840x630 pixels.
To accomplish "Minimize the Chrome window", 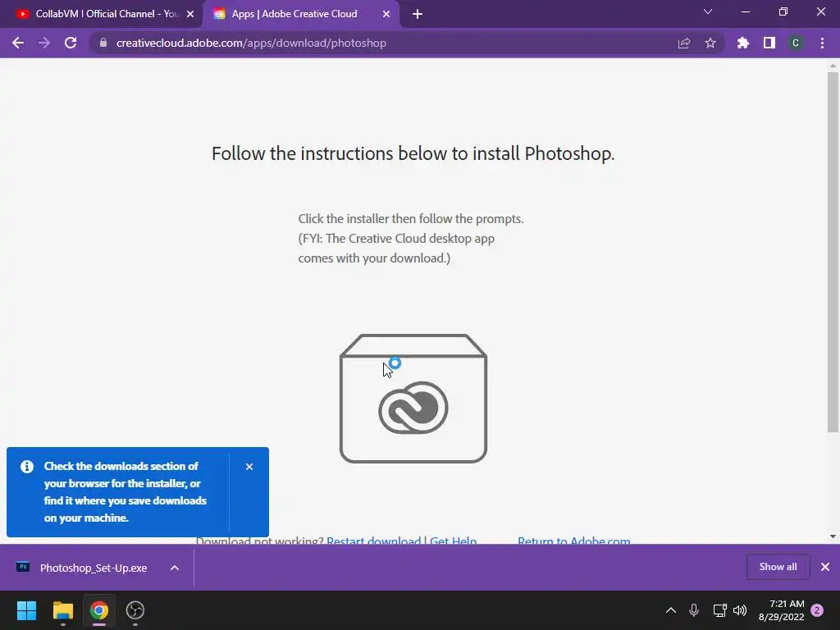I will tap(745, 11).
